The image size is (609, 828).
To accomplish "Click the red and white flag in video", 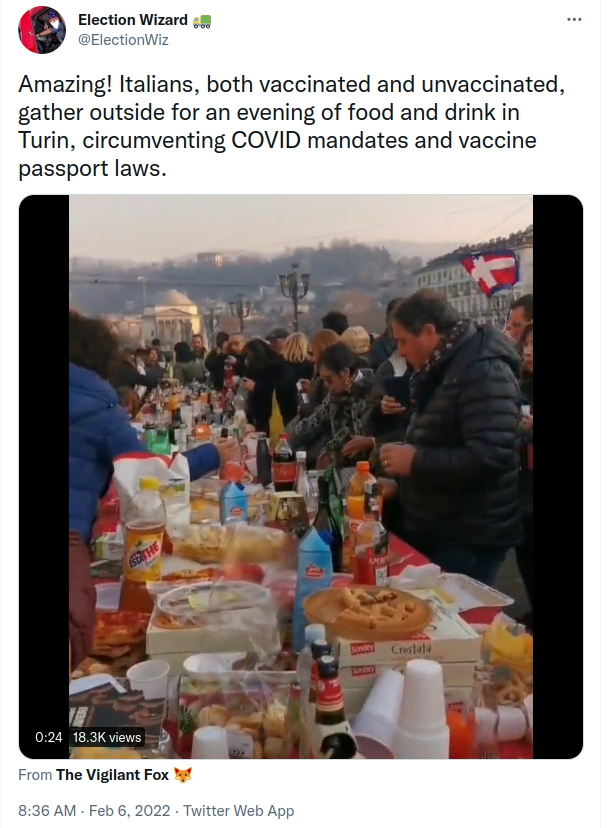I will click(x=490, y=273).
